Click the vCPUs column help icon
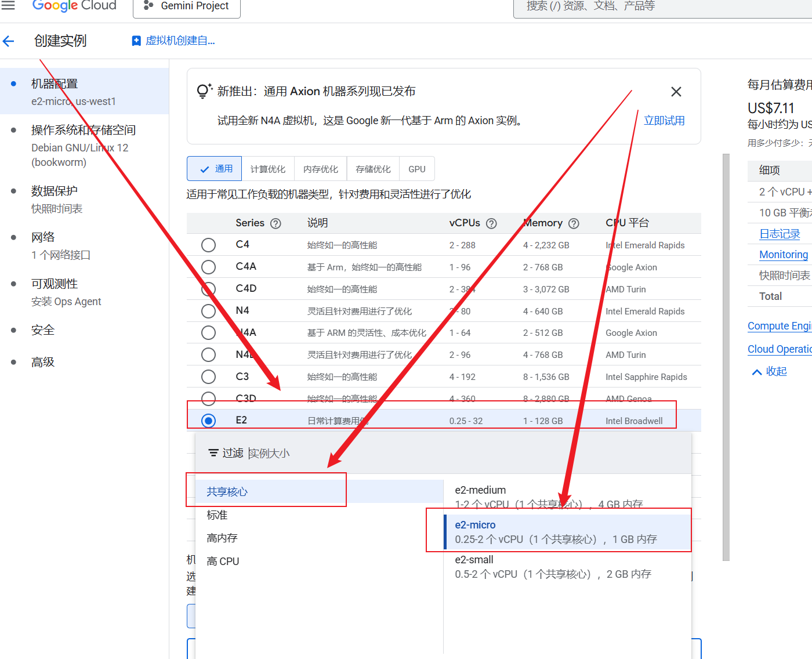Screen dimensions: 812x659 pos(491,223)
